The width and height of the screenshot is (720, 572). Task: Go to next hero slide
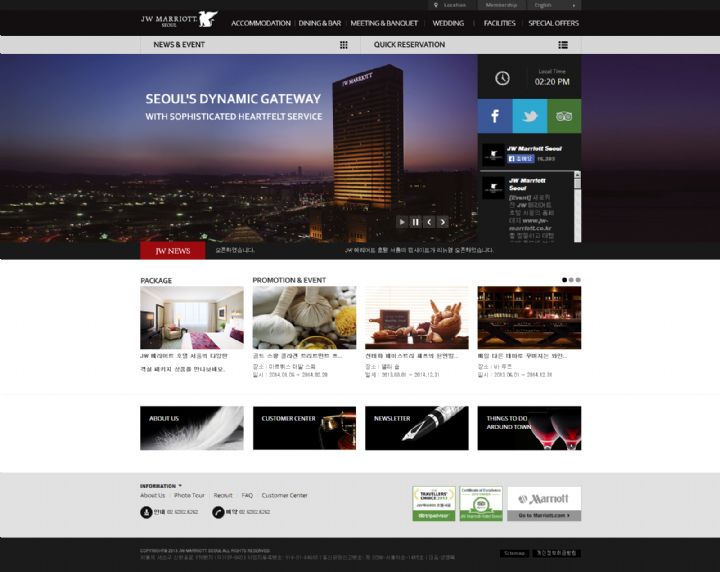click(x=442, y=222)
